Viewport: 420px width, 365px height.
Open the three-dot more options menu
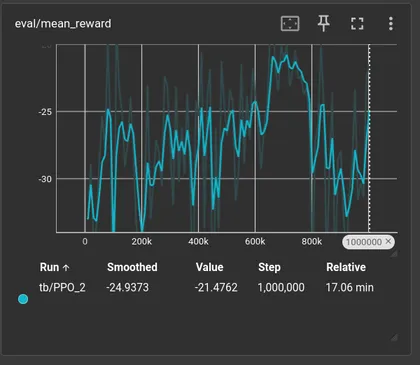[x=391, y=24]
